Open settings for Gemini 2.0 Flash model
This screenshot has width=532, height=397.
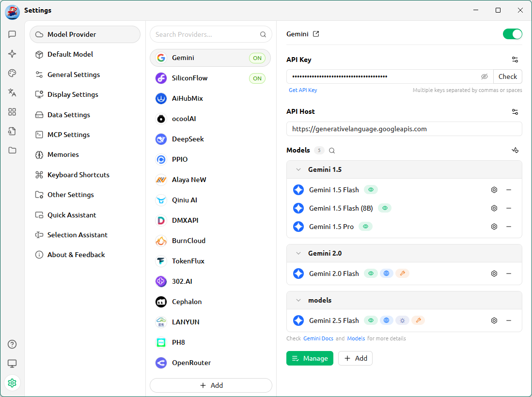coord(494,274)
